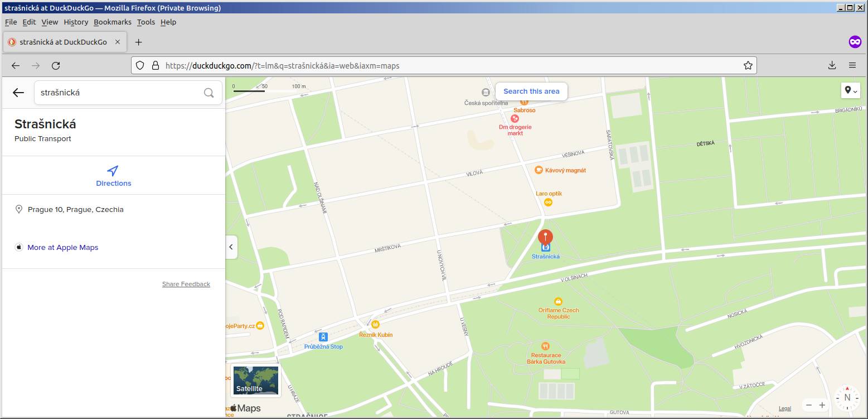This screenshot has height=419, width=868.
Task: Click the Sabroso restaurant marker
Action: tap(524, 102)
